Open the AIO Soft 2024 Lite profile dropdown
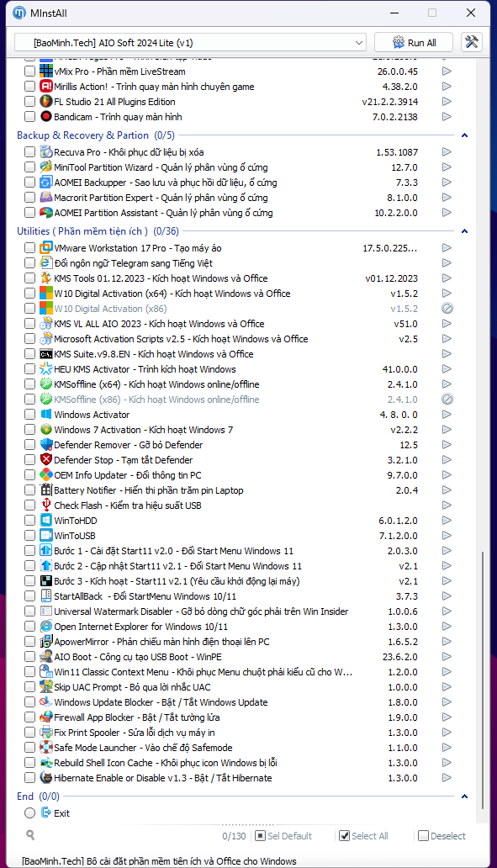 coord(190,43)
